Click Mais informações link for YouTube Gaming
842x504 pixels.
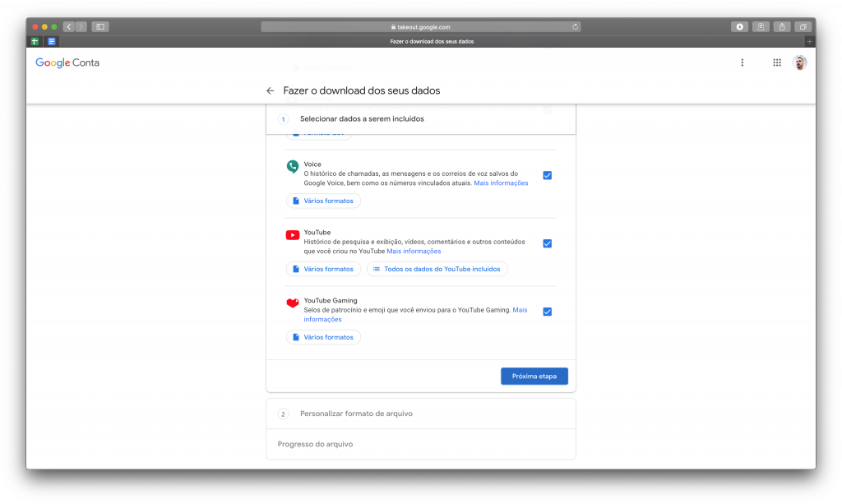520,310
